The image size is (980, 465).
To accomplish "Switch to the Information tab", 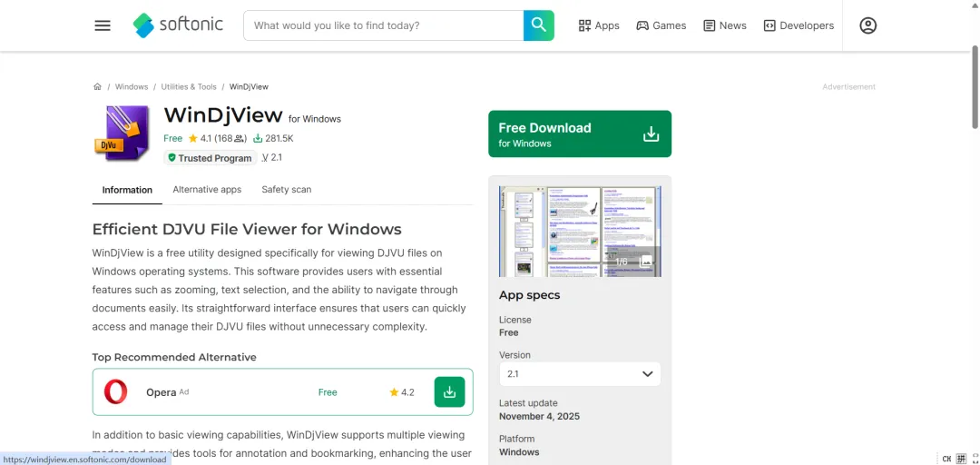I will click(x=128, y=190).
